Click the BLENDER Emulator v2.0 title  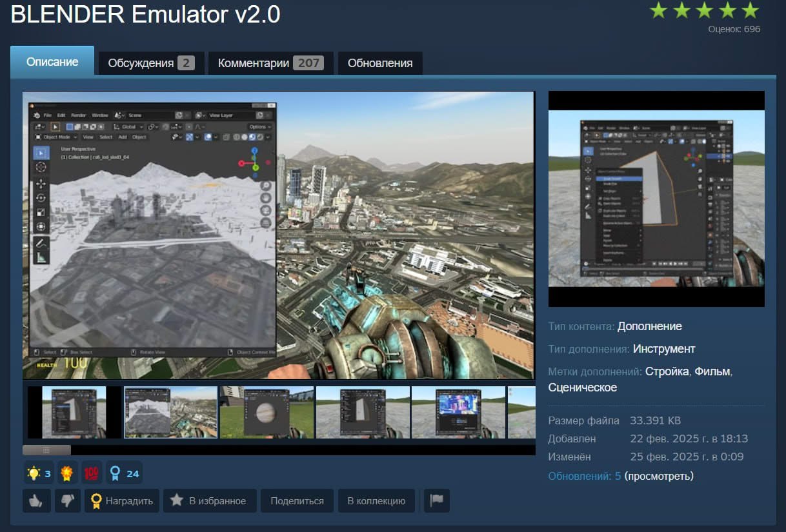[146, 15]
